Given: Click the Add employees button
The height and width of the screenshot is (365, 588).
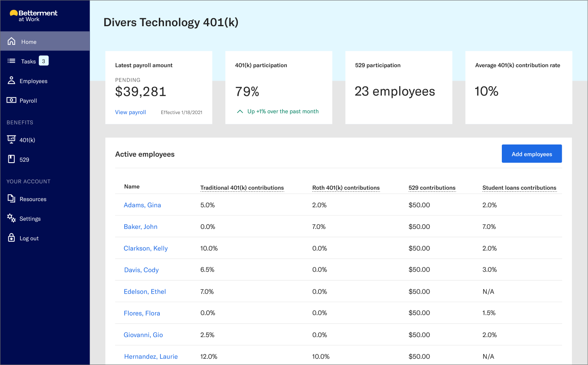Looking at the screenshot, I should (532, 154).
